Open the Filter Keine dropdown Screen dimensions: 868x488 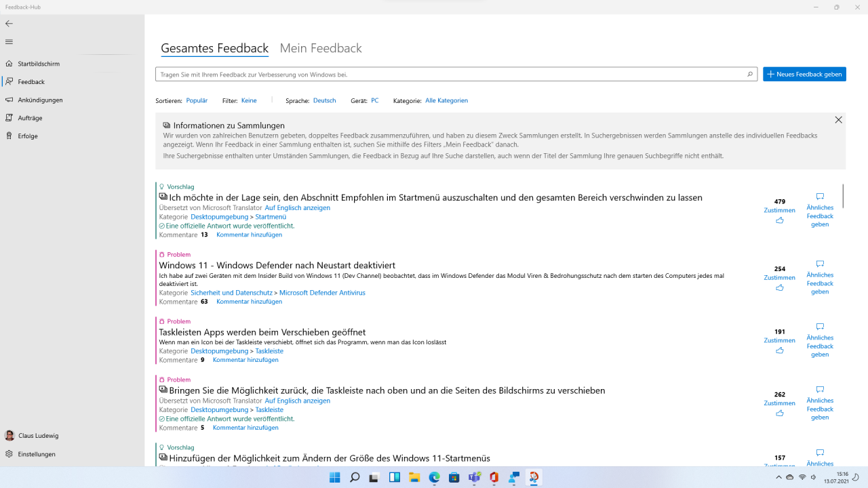(249, 100)
